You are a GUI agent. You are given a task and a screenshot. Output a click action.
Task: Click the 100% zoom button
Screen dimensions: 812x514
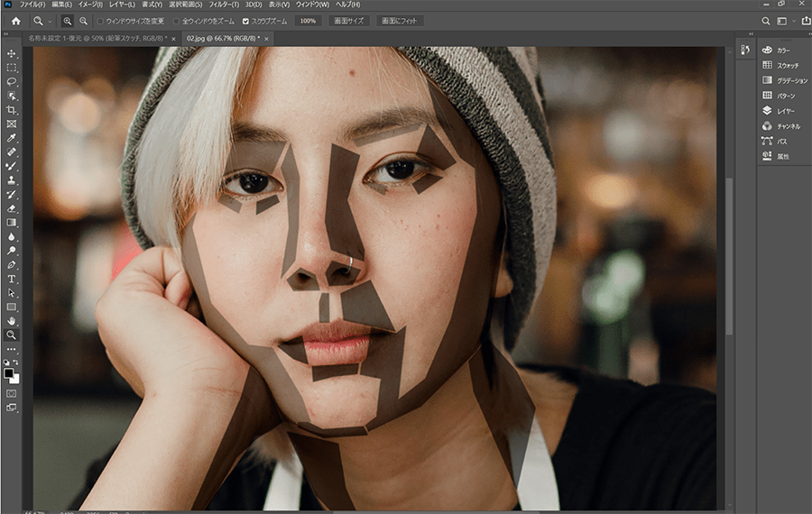[309, 21]
